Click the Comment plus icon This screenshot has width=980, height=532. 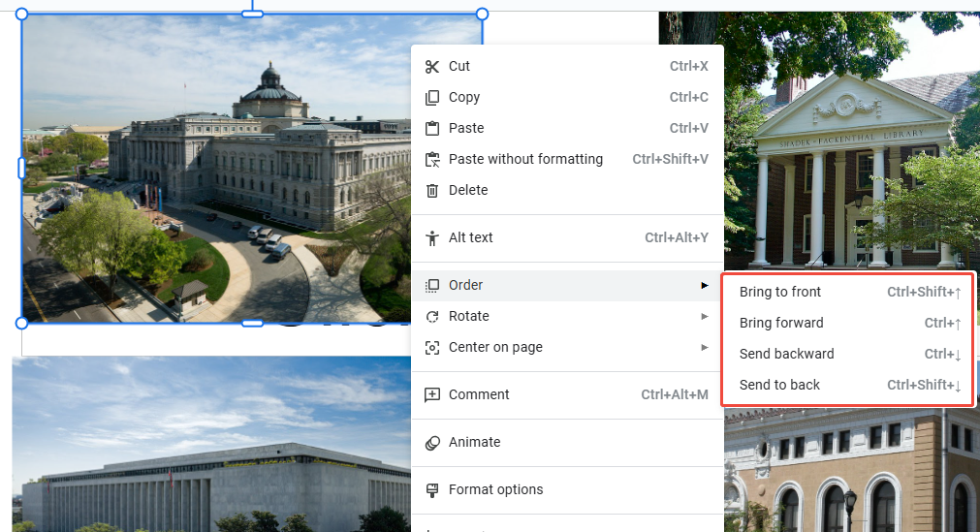click(432, 395)
